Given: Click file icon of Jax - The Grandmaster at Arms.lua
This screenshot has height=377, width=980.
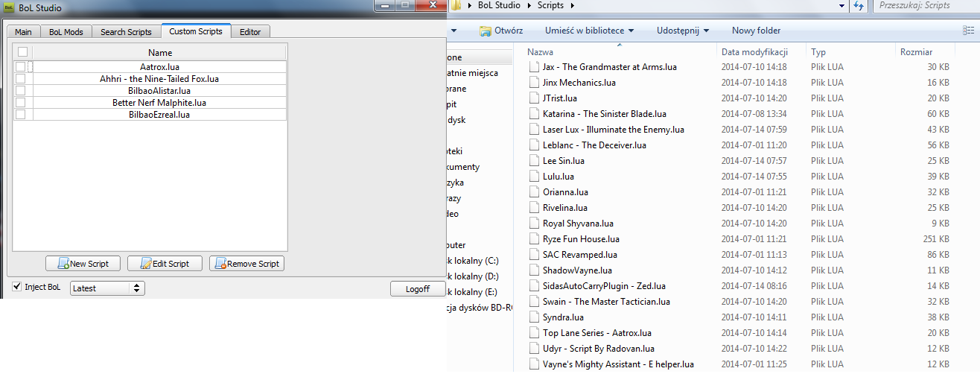Looking at the screenshot, I should tap(533, 66).
